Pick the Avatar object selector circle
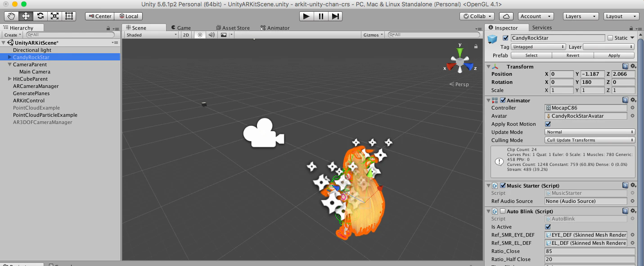The width and height of the screenshot is (644, 266). (x=632, y=116)
